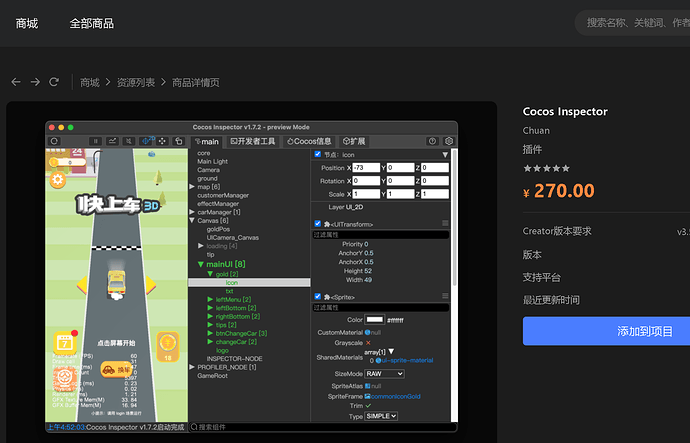Image resolution: width=690 pixels, height=443 pixels.
Task: Open the 全部商品 top menu
Action: click(92, 23)
